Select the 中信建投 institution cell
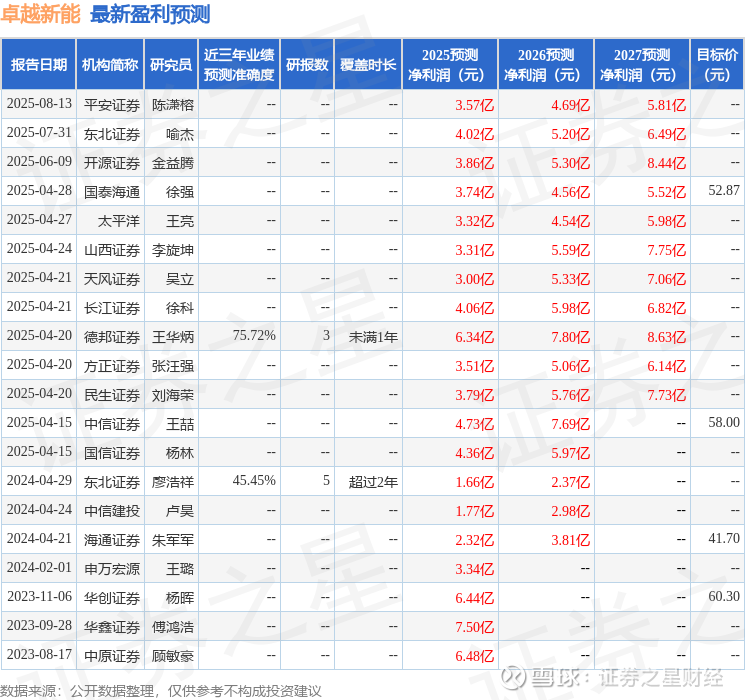 (112, 511)
